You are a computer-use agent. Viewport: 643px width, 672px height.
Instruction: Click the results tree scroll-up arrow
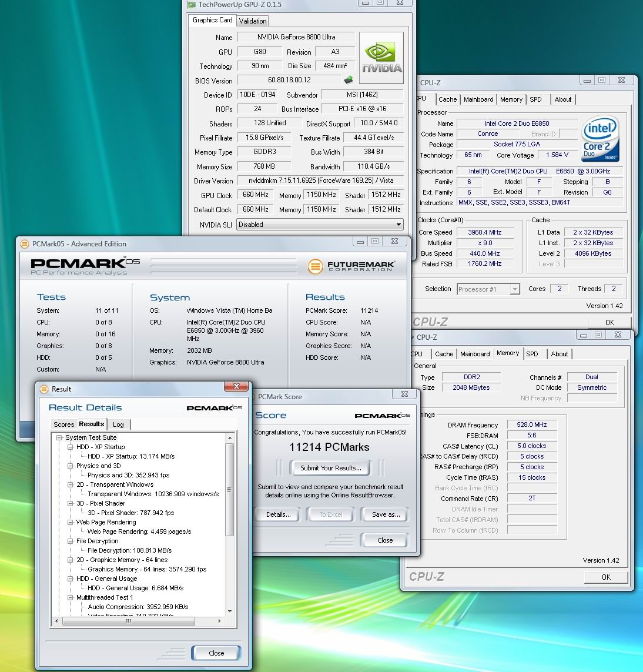click(x=230, y=438)
